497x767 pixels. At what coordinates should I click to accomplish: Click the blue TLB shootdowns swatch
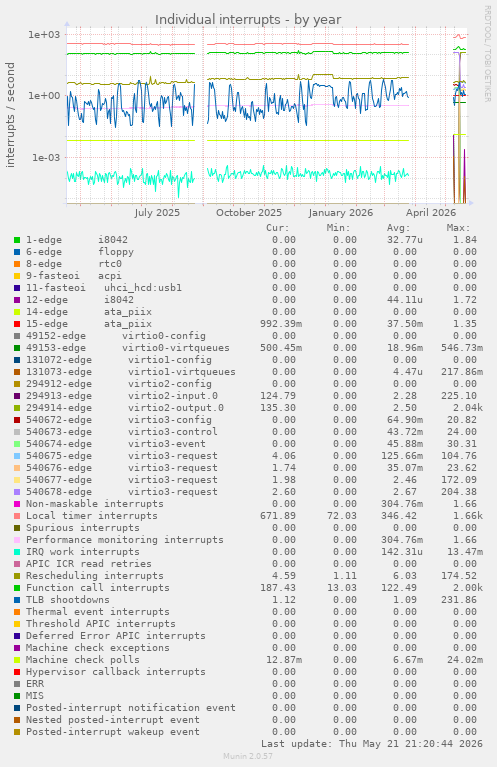(x=17, y=600)
